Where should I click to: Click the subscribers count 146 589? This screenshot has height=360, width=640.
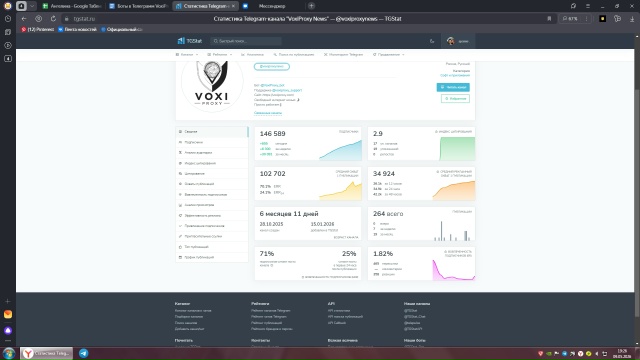pos(272,134)
